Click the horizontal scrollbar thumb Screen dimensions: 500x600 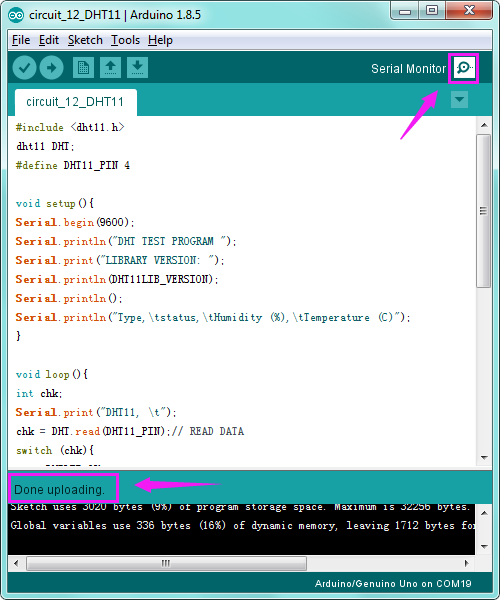(x=166, y=563)
